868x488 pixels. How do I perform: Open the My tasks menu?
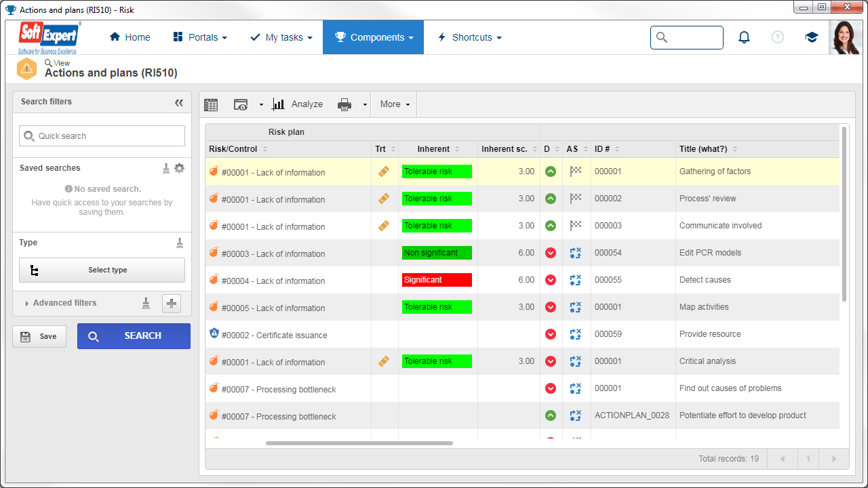(281, 37)
